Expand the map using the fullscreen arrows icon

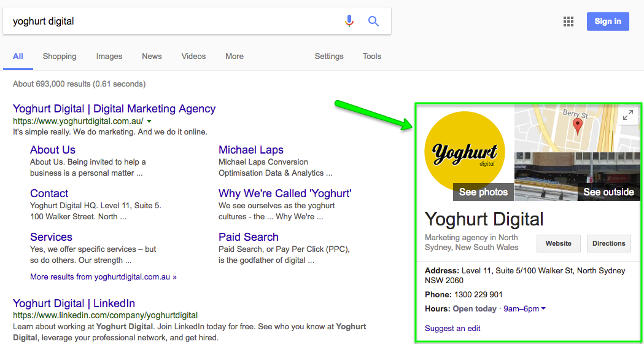point(627,116)
